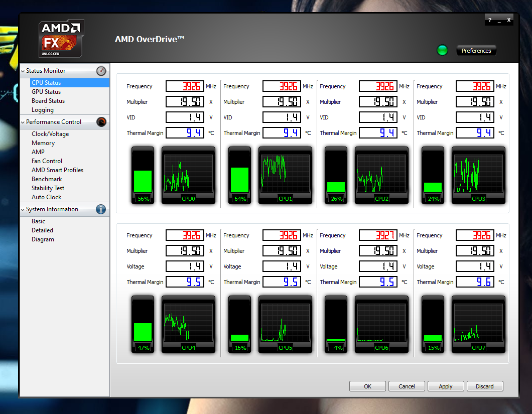Image resolution: width=532 pixels, height=414 pixels.
Task: Click the CPU2 usage history graph
Action: click(x=381, y=176)
